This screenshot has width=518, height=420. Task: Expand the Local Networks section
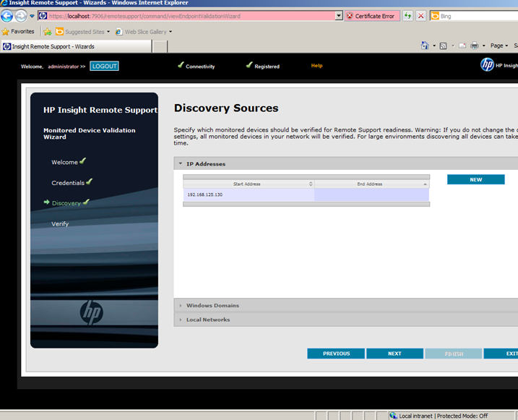181,320
